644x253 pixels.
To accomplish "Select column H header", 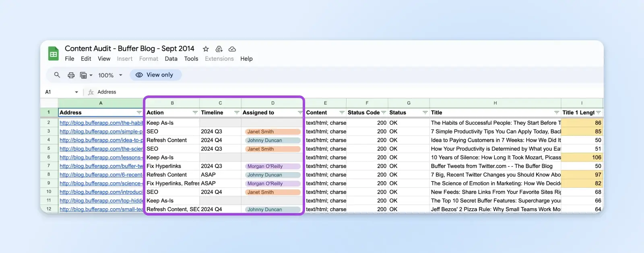I will pos(495,103).
